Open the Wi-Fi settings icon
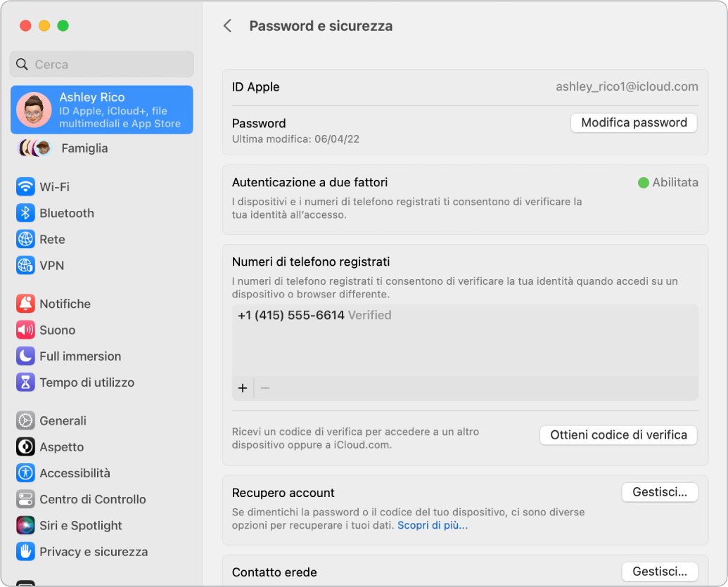The image size is (728, 587). pos(26,186)
